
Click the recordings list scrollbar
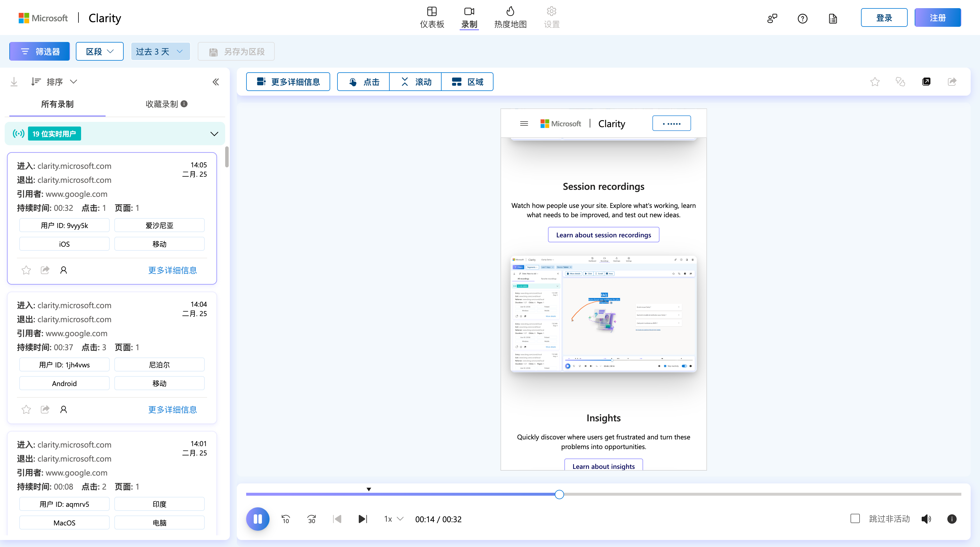click(x=227, y=157)
